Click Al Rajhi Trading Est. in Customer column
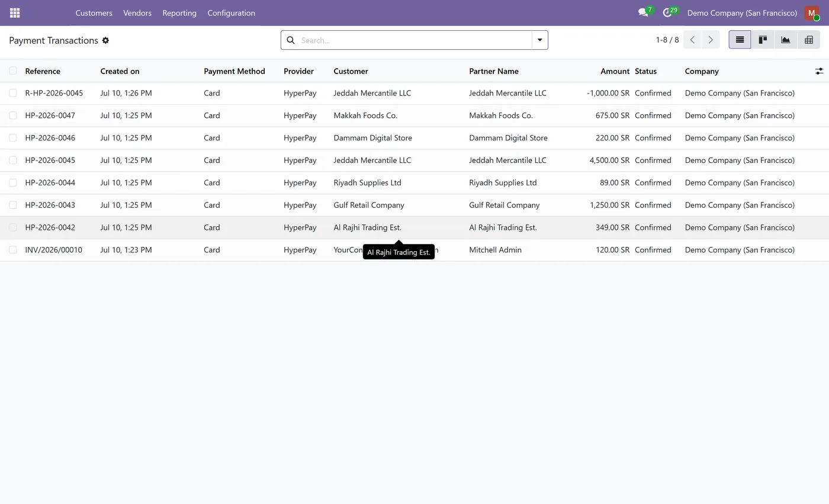The width and height of the screenshot is (829, 504). tap(367, 227)
